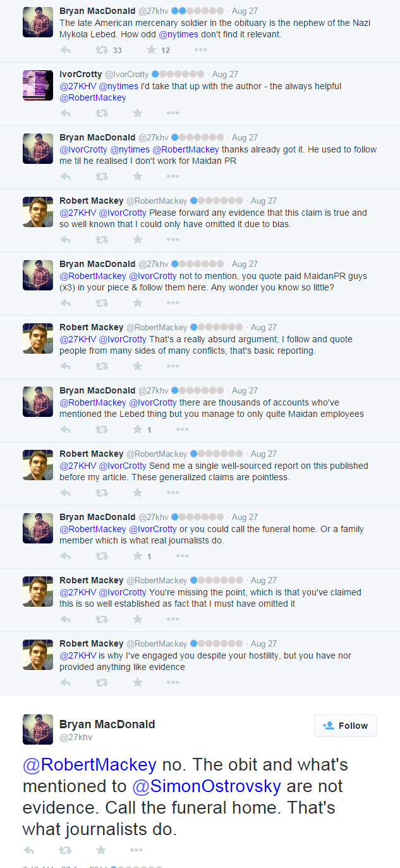Reply to IvorCrotty's tweet
The width and height of the screenshot is (400, 868).
click(x=65, y=113)
